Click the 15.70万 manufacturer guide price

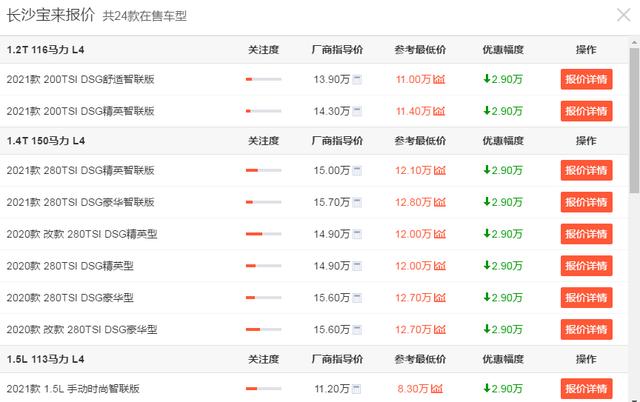tap(332, 202)
